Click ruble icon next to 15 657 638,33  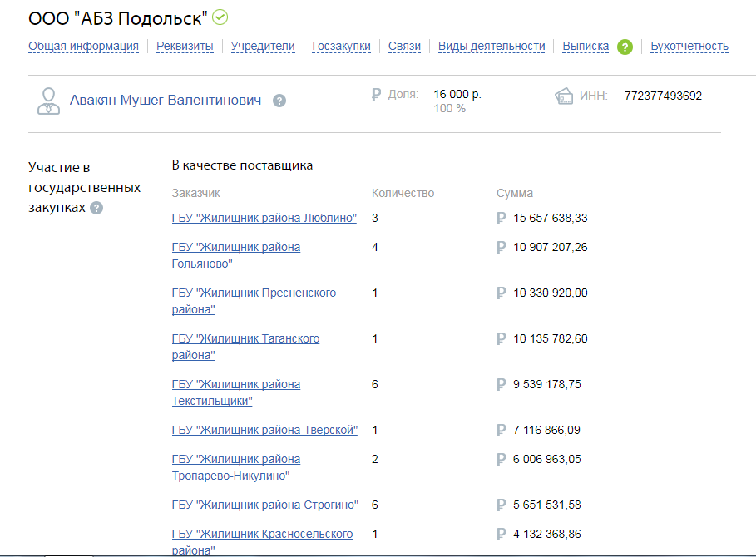click(501, 219)
